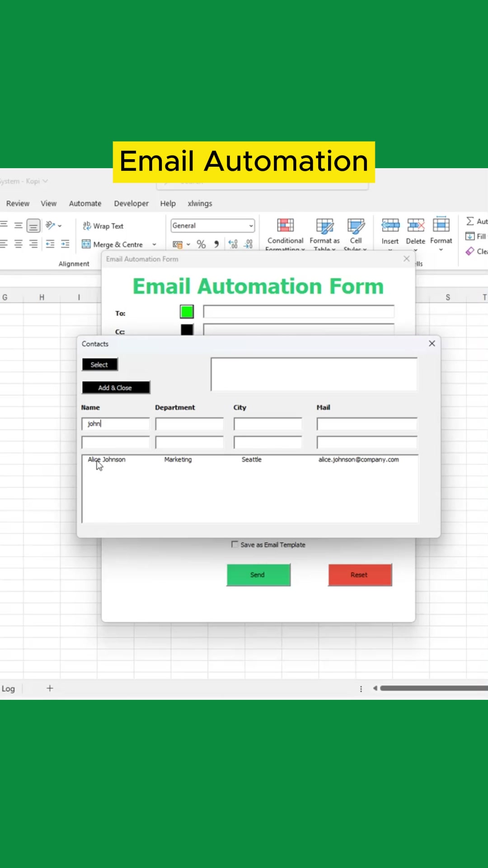Viewport: 488px width, 868px height.
Task: Click the To: recipient field
Action: click(299, 311)
